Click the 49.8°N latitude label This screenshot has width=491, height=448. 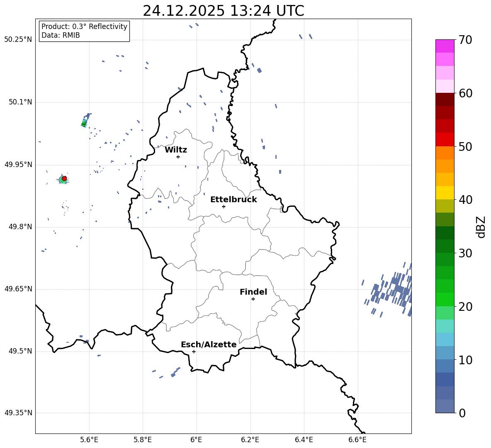(20, 227)
